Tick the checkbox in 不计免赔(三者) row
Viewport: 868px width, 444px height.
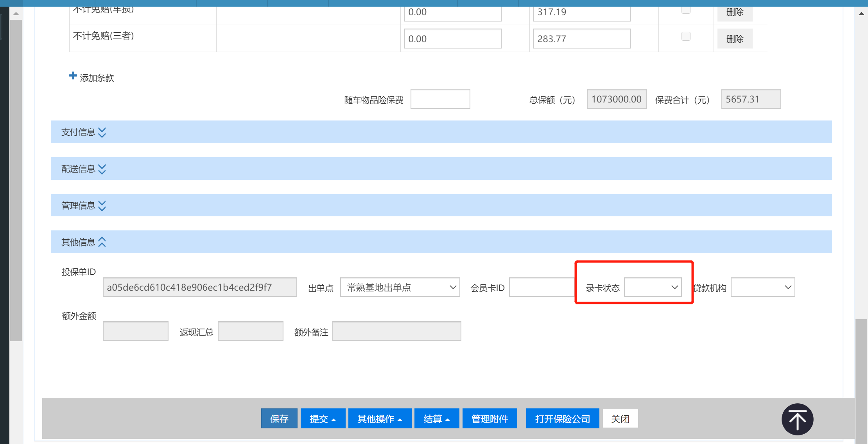click(x=686, y=36)
